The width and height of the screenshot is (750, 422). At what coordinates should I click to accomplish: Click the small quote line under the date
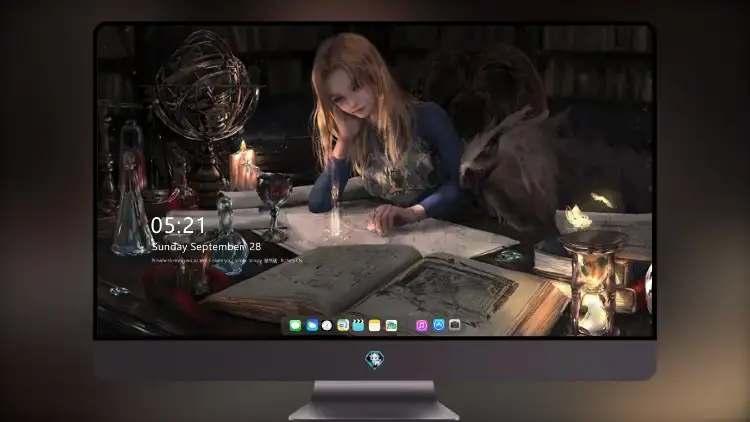click(227, 261)
